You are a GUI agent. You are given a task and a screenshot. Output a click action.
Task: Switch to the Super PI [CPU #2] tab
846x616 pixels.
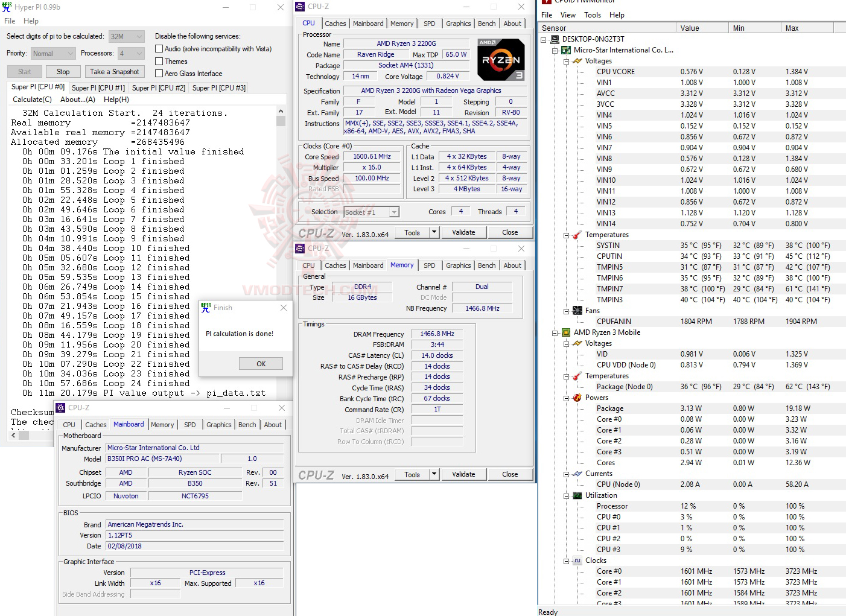pos(159,88)
